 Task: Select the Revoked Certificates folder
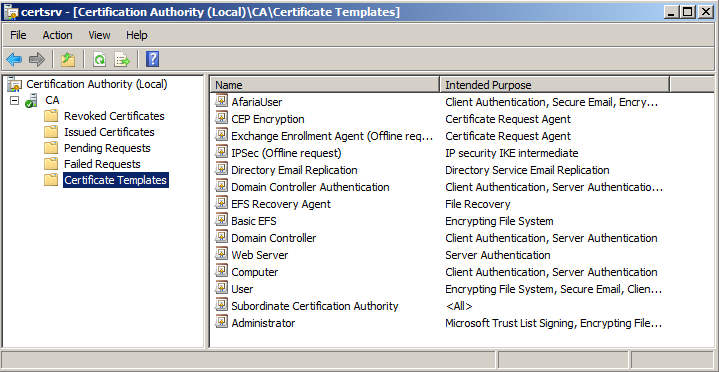tap(114, 116)
